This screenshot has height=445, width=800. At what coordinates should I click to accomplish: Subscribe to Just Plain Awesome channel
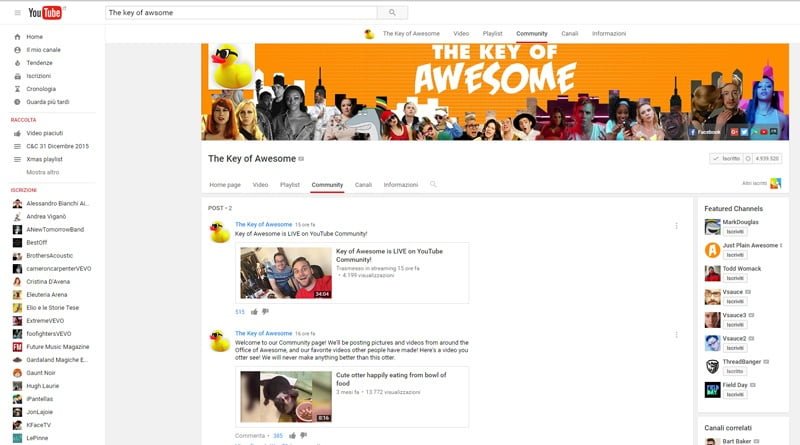click(735, 255)
